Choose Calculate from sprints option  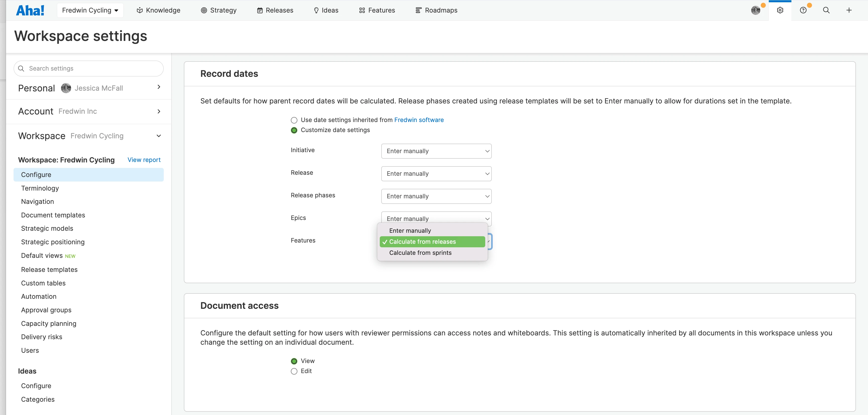[420, 253]
